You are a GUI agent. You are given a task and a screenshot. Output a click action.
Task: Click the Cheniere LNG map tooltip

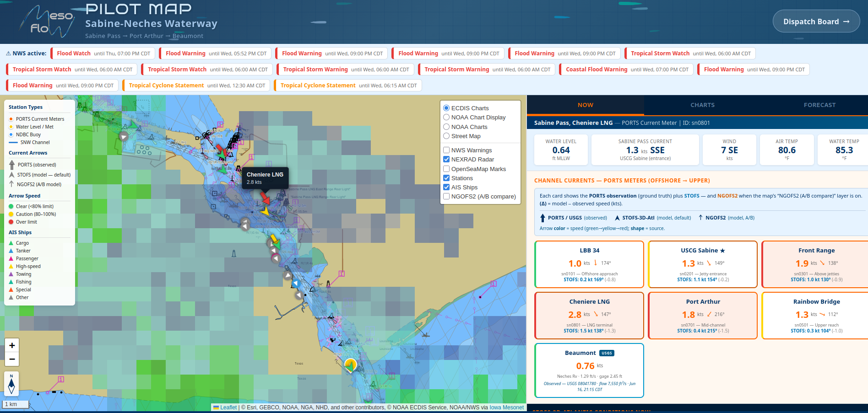point(265,178)
